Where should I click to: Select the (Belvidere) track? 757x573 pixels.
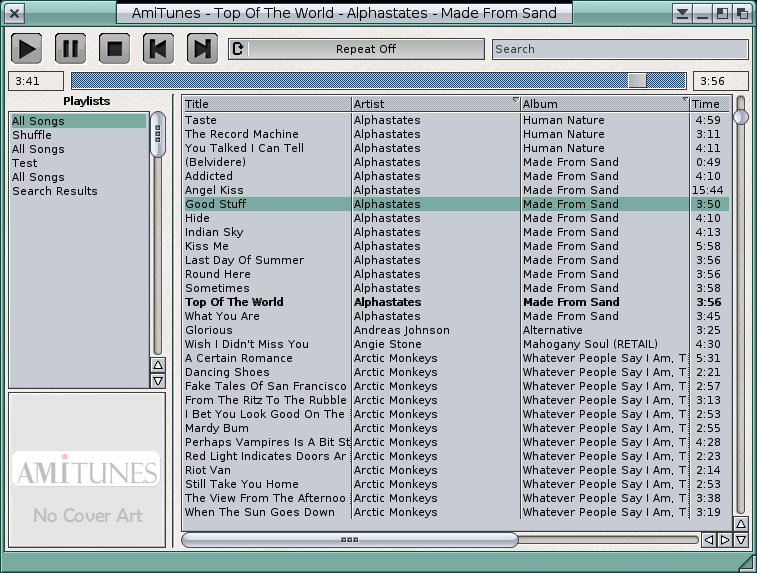coord(456,162)
